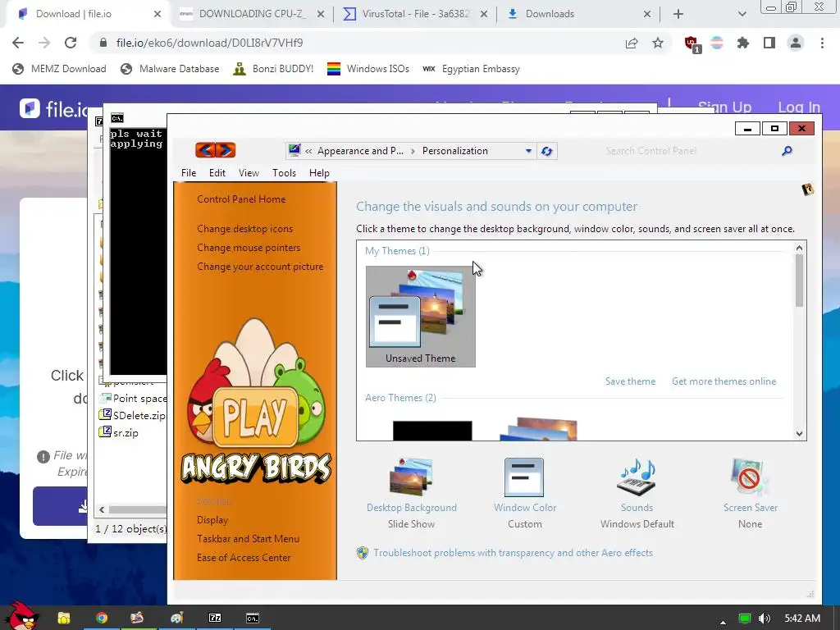840x630 pixels.
Task: Click the back/forward arrows in Personalization window
Action: tap(216, 151)
